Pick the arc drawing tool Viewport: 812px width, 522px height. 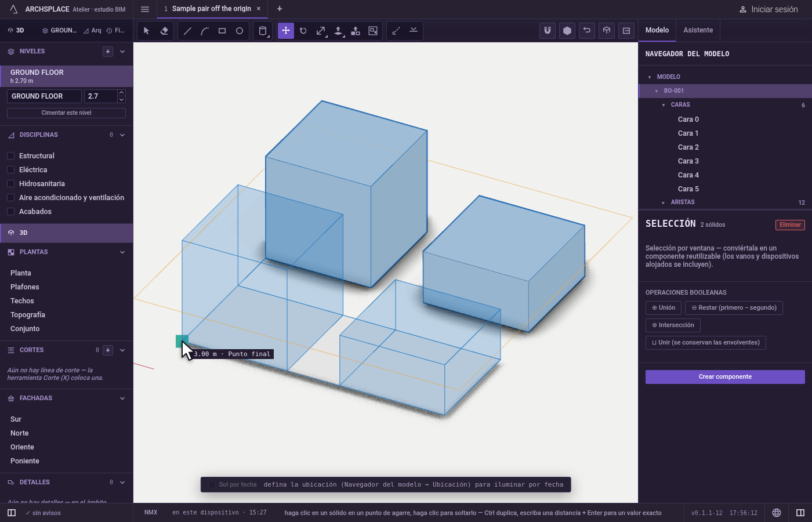205,31
